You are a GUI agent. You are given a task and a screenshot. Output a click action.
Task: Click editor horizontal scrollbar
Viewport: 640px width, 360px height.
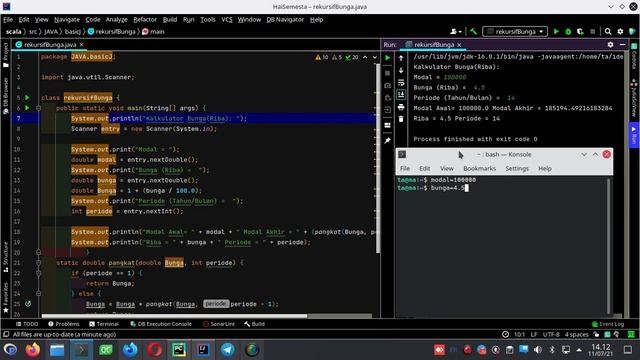pos(174,316)
